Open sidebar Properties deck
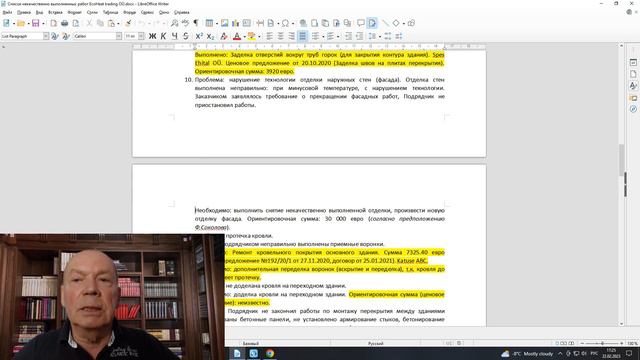 tap(633, 62)
